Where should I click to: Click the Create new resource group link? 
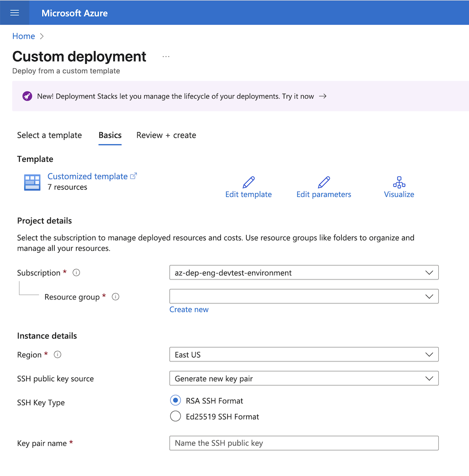tap(189, 309)
